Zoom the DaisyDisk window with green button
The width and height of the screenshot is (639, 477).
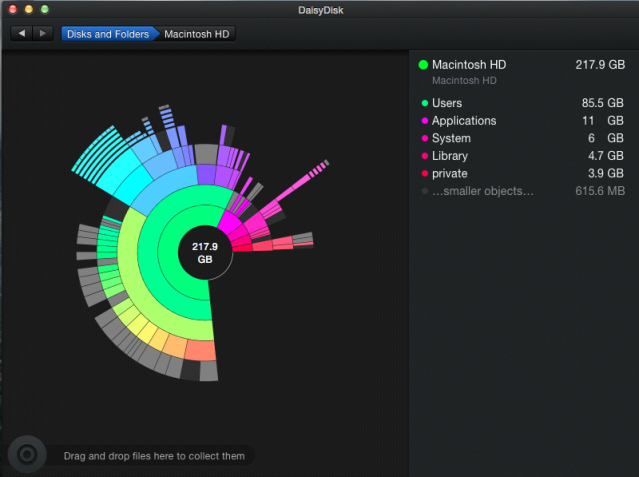(44, 9)
